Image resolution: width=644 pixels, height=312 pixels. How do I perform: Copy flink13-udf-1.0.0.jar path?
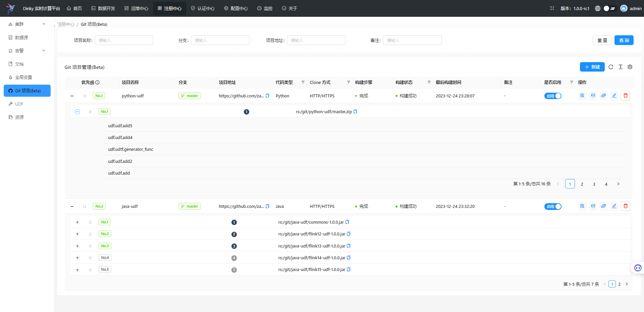tap(348, 246)
